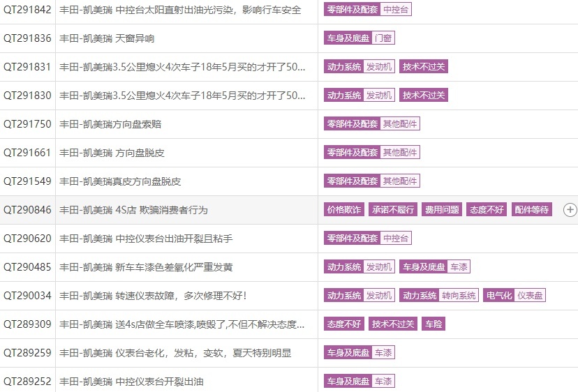This screenshot has width=578, height=392.
Task: Open the 4S店 欺骗消费者行为 complaint title
Action: coord(133,210)
